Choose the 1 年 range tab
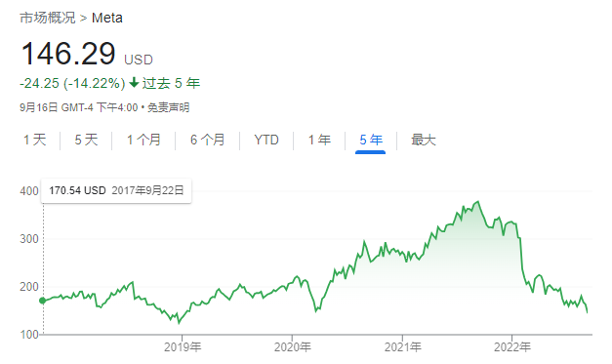The width and height of the screenshot is (612, 364). tap(319, 140)
